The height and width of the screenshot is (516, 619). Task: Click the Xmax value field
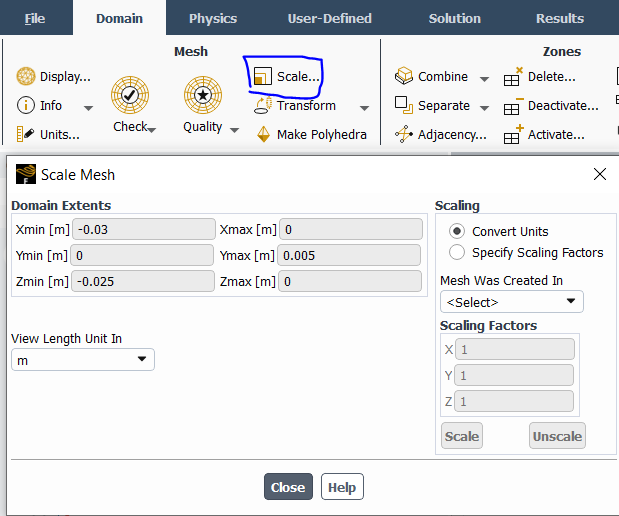pyautogui.click(x=351, y=229)
